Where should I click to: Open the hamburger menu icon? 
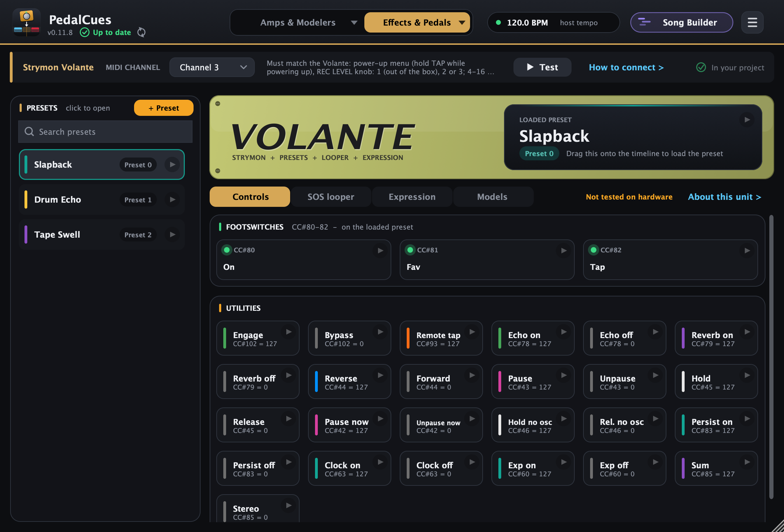752,22
